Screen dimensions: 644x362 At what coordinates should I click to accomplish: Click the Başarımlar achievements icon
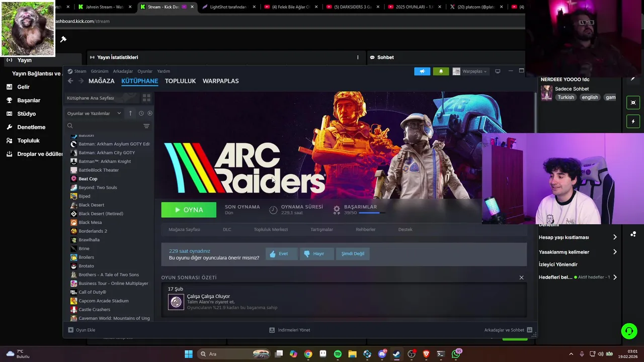pyautogui.click(x=337, y=210)
